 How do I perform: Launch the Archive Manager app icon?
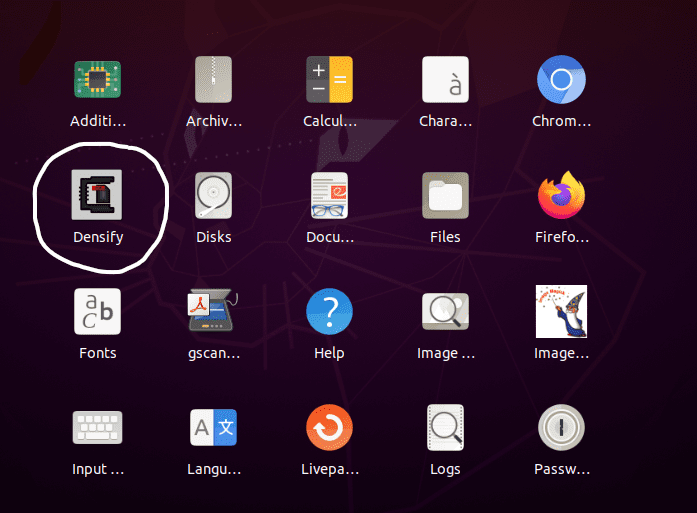(x=213, y=80)
